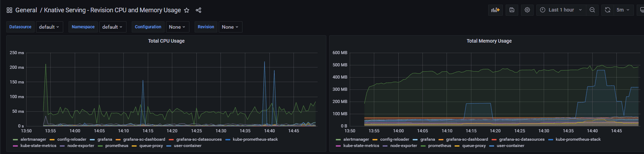644x154 pixels.
Task: Zoom out the time range
Action: 592,10
